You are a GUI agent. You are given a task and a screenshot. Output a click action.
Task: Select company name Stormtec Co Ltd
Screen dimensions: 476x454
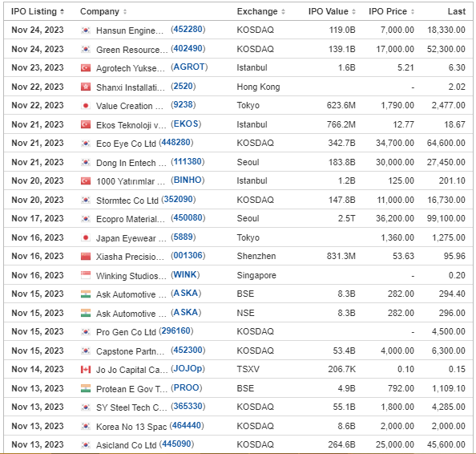tap(127, 201)
